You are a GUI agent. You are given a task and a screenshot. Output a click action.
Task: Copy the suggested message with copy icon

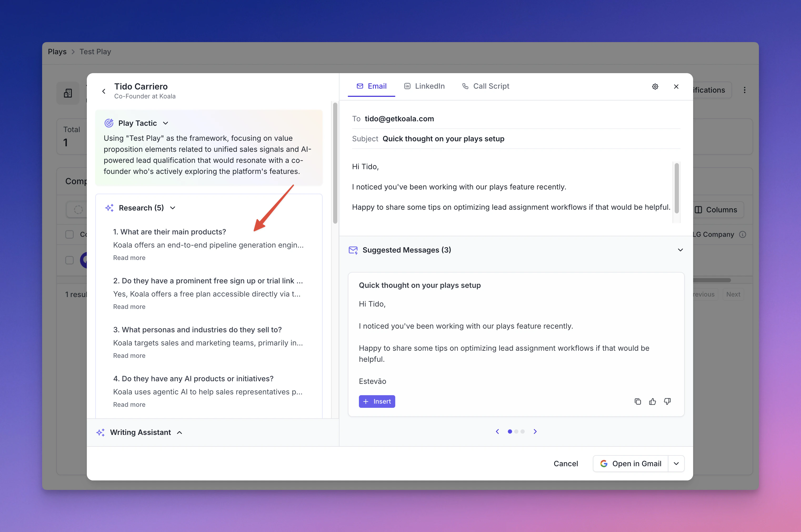638,401
